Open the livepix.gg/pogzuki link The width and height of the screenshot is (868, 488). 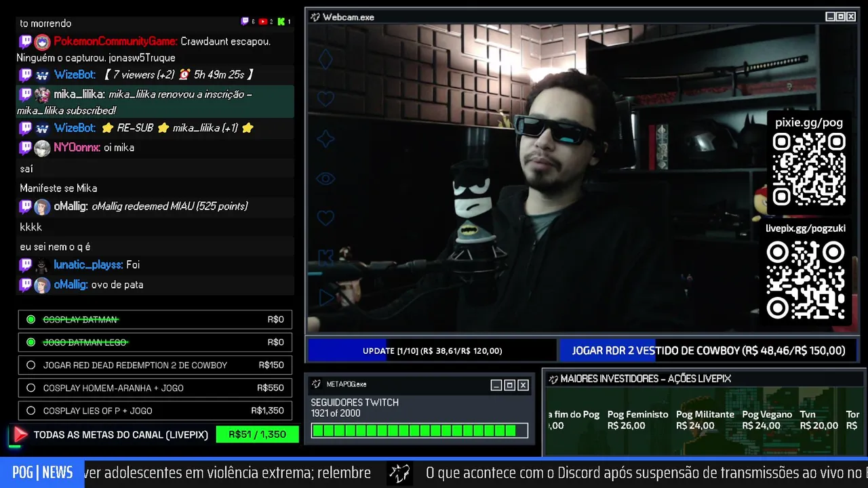point(806,228)
